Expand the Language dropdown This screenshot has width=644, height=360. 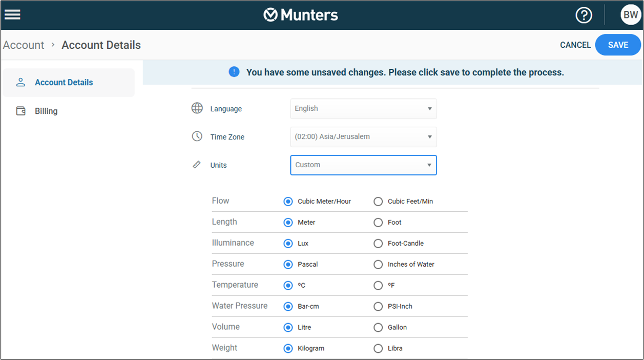click(x=363, y=109)
